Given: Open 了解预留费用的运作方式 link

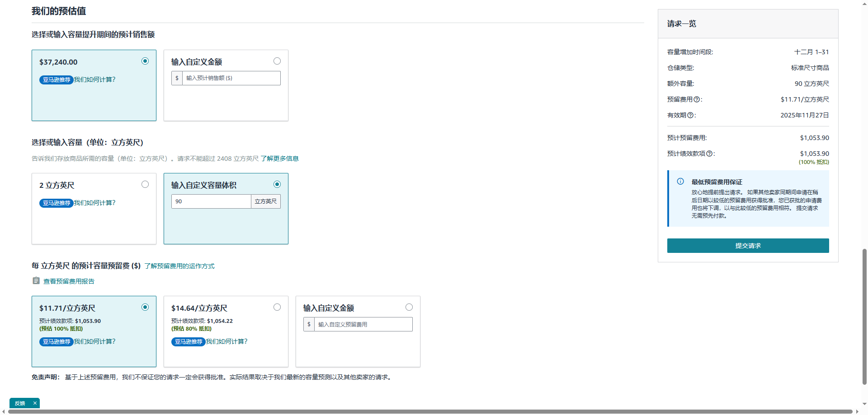Looking at the screenshot, I should 179,266.
